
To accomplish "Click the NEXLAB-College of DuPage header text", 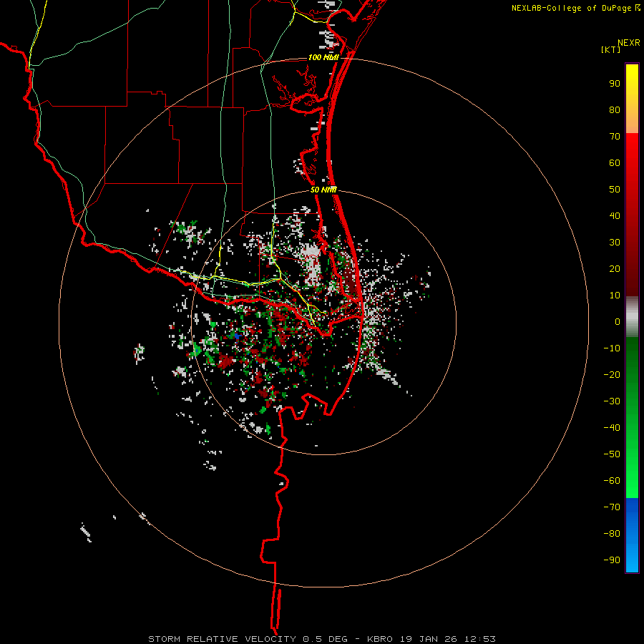I will [571, 8].
